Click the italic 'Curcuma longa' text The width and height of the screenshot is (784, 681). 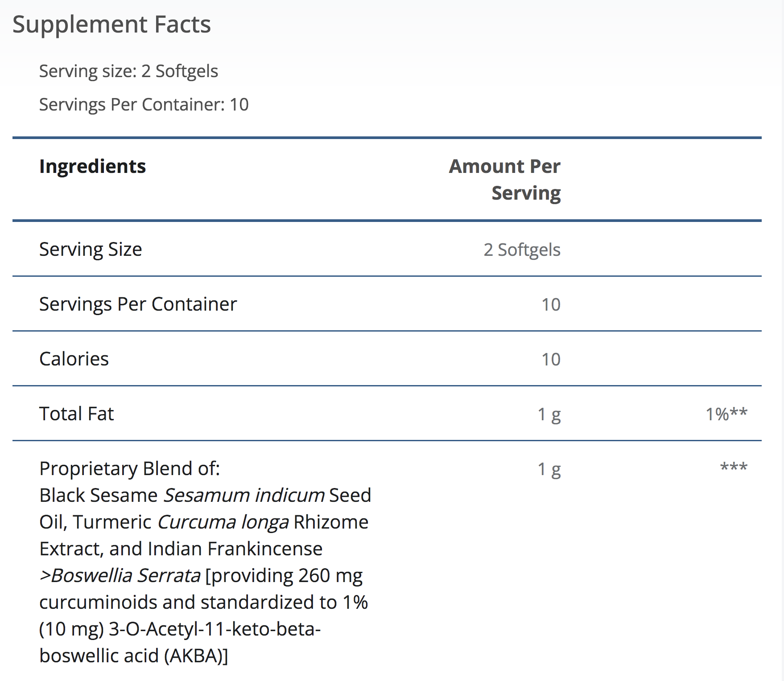(x=223, y=522)
